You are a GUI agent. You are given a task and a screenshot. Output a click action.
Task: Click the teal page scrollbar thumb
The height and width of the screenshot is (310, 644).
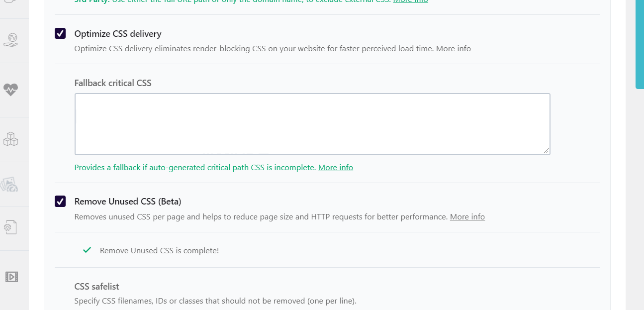click(x=640, y=45)
